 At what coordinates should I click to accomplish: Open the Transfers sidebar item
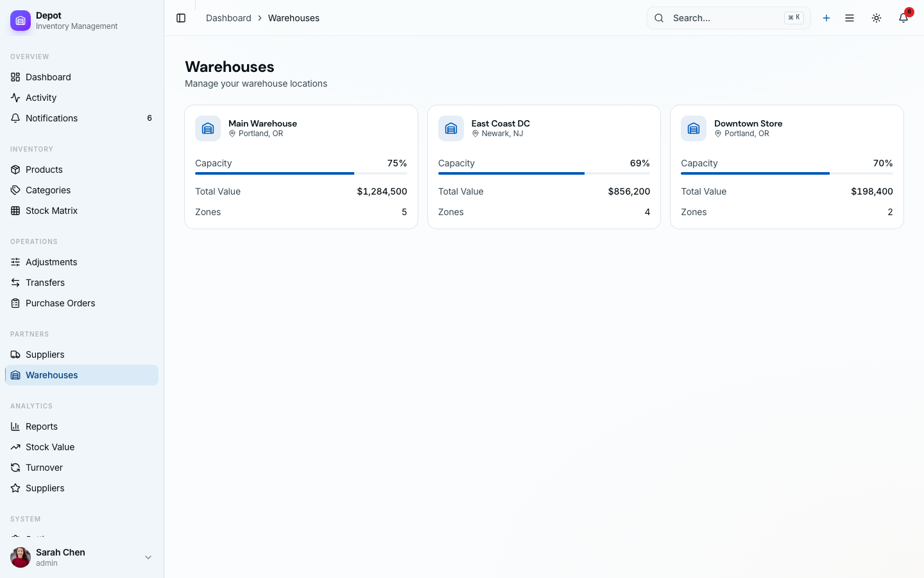pyautogui.click(x=45, y=283)
